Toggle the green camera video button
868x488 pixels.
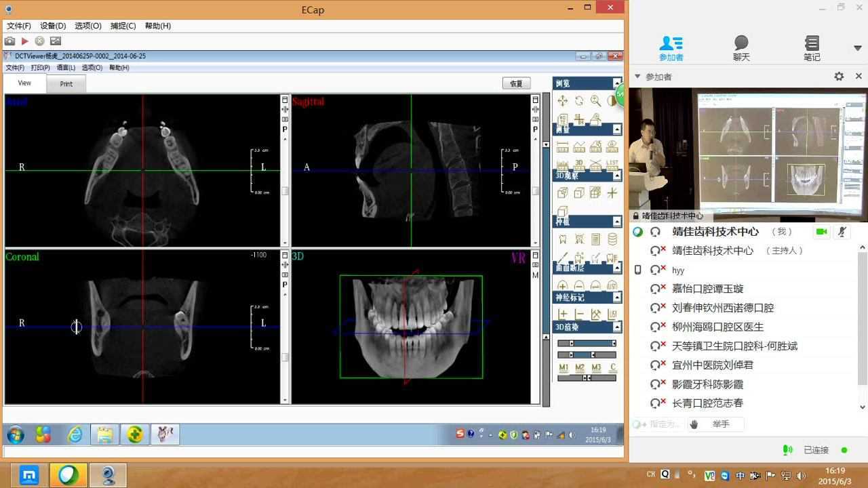tap(822, 232)
